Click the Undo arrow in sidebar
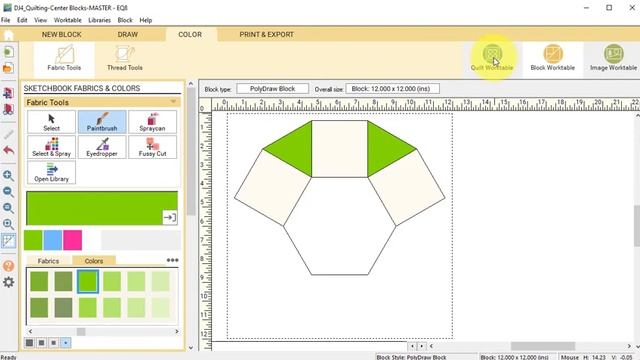This screenshot has width=640, height=360. 9,151
